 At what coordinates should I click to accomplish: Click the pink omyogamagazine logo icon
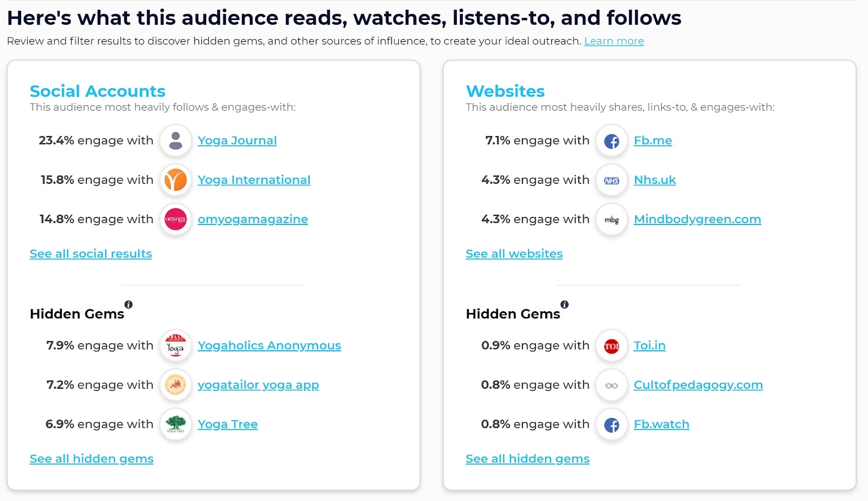[x=176, y=220]
